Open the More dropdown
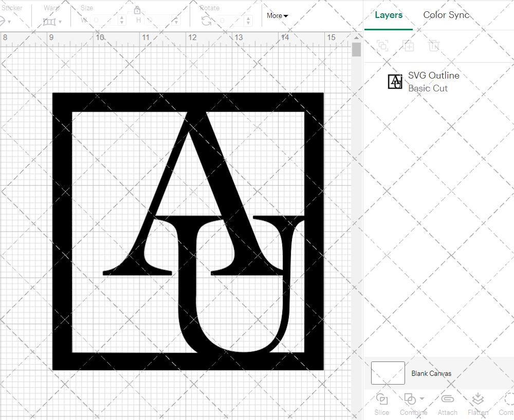This screenshot has width=514, height=420. pos(277,15)
